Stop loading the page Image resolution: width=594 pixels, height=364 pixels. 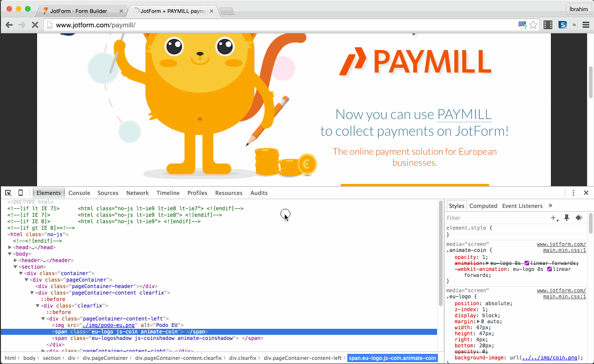tap(35, 25)
